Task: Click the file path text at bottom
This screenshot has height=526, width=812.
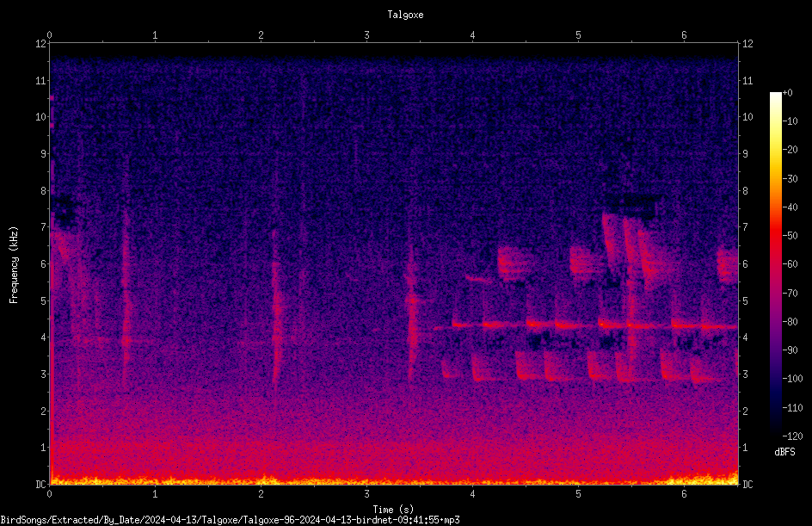Action: pyautogui.click(x=230, y=520)
